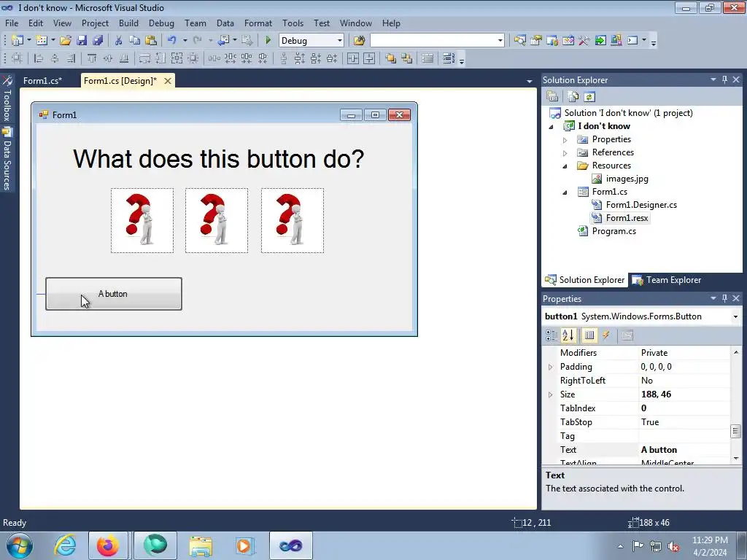Open the Debug configuration dropdown
The width and height of the screenshot is (747, 560).
click(340, 41)
